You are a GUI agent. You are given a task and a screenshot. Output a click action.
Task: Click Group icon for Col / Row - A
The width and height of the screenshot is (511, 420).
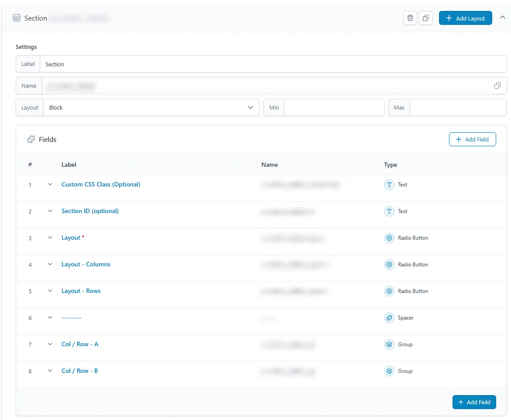389,344
